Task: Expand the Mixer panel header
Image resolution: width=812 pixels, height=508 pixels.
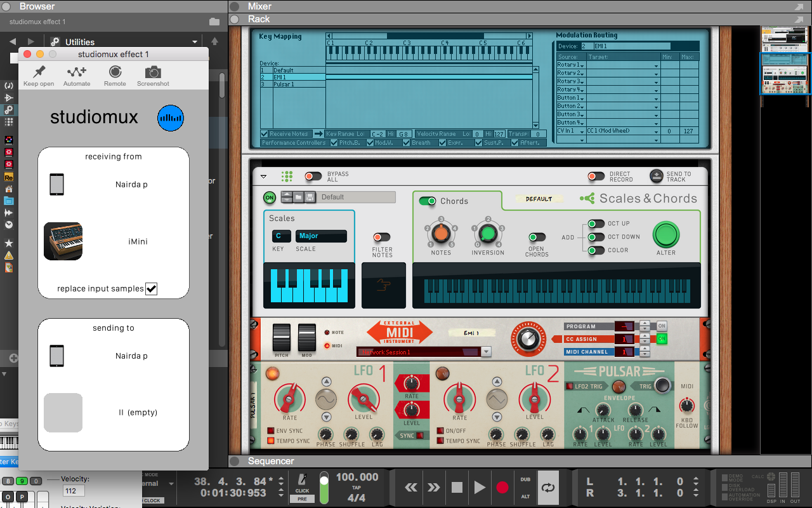Action: (x=520, y=6)
